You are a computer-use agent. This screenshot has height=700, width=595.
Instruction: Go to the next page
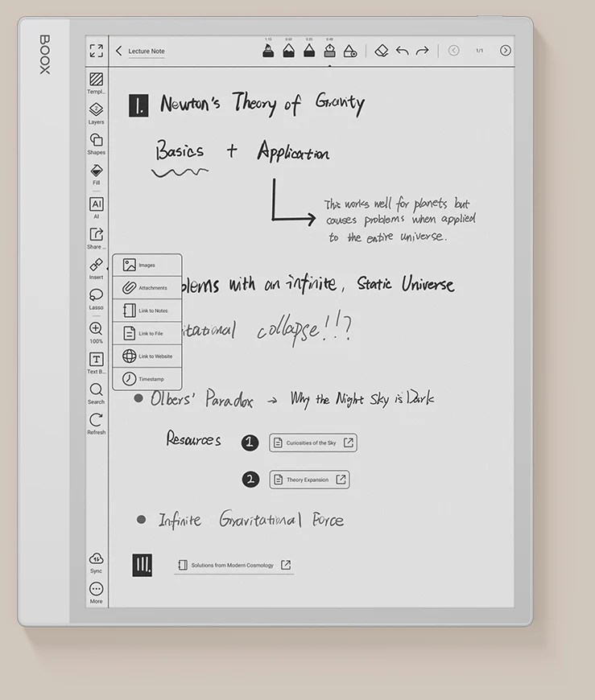505,51
